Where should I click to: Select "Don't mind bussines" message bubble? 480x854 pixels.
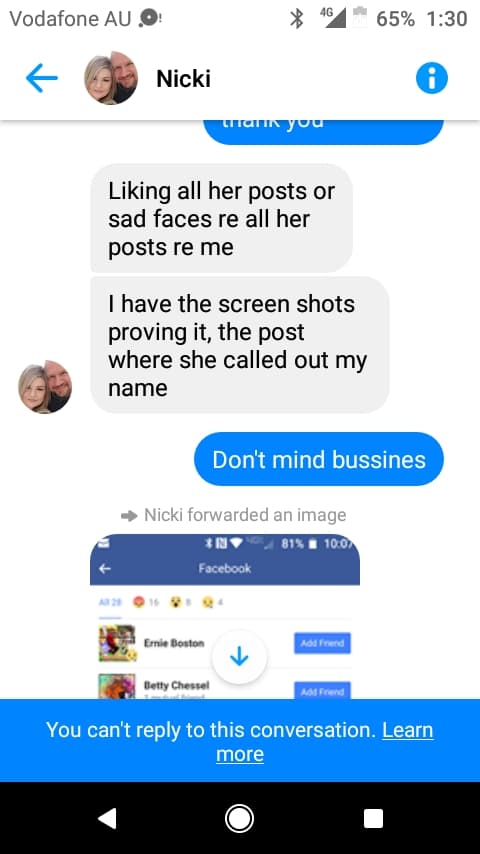(x=319, y=459)
